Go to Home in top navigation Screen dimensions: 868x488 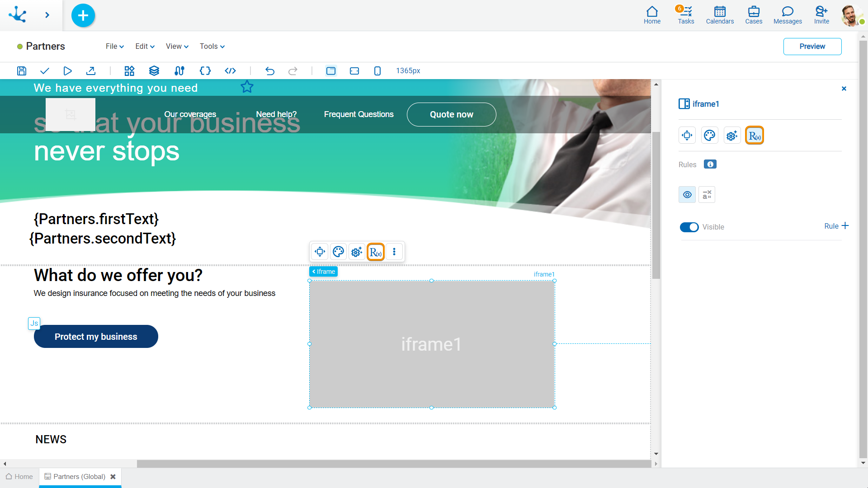[x=652, y=15]
